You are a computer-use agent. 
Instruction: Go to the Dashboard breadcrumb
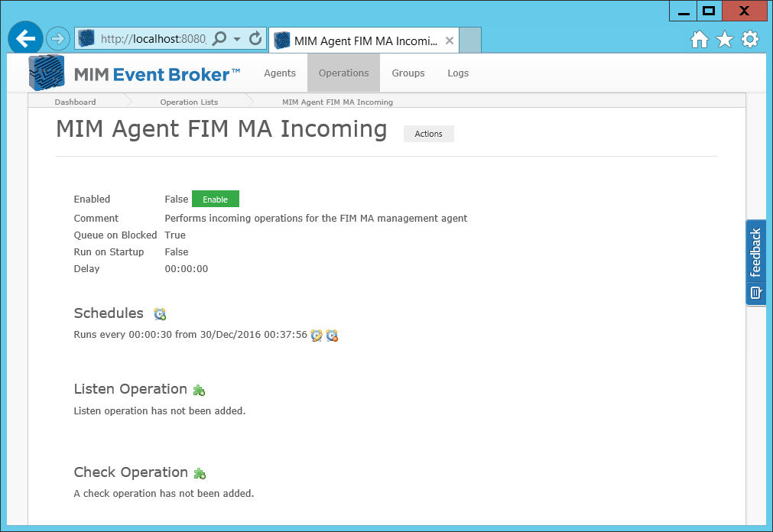pos(76,102)
